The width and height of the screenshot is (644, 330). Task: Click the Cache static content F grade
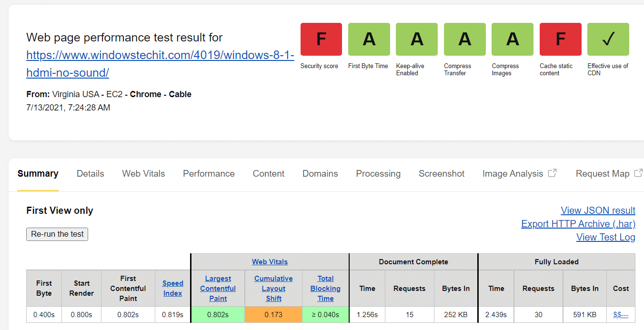click(x=560, y=39)
